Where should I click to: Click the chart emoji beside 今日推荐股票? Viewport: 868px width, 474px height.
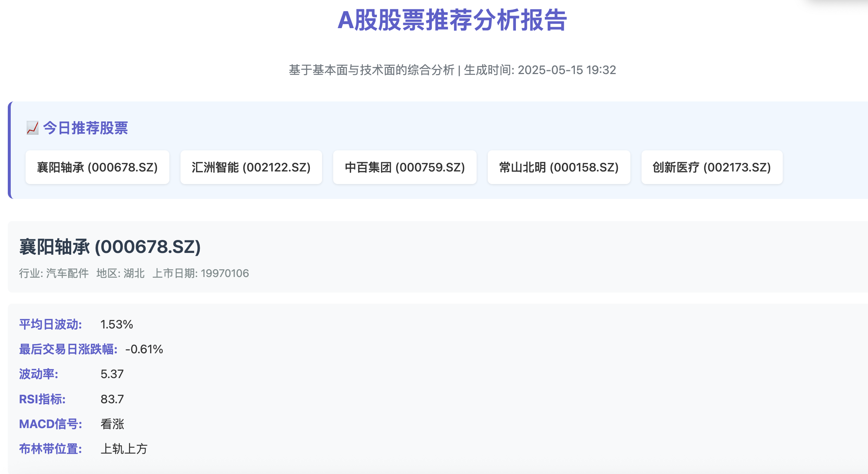point(33,128)
